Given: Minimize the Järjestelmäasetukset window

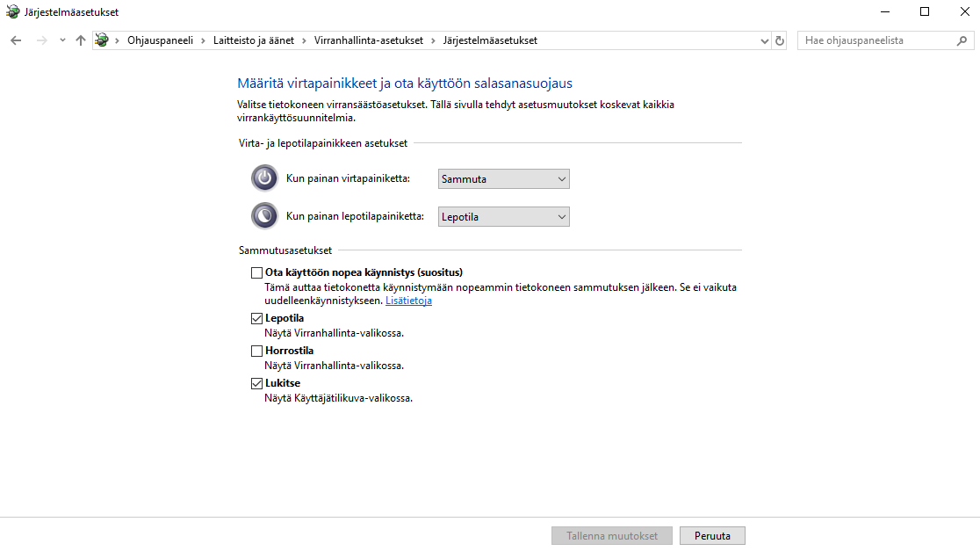Looking at the screenshot, I should click(x=885, y=12).
